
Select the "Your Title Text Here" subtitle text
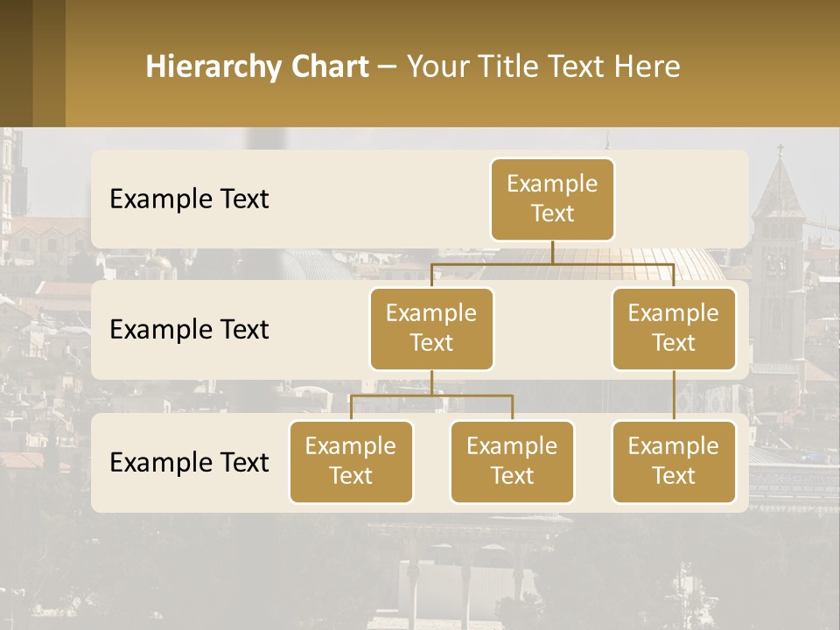coord(542,66)
